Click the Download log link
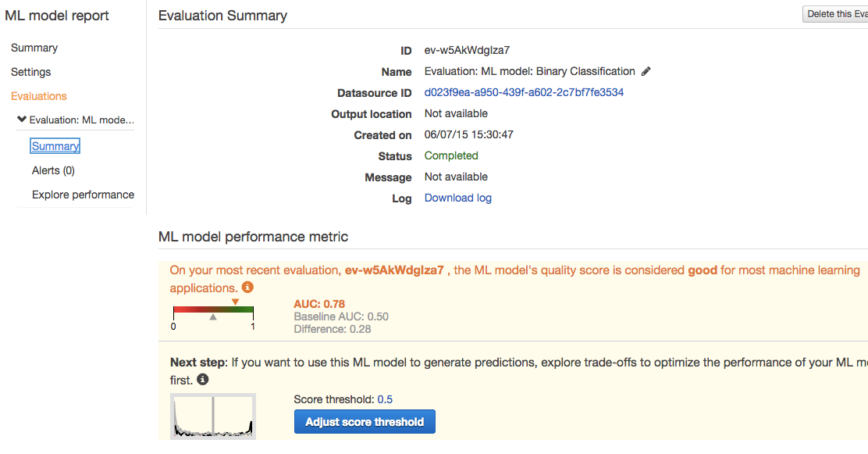 tap(457, 198)
